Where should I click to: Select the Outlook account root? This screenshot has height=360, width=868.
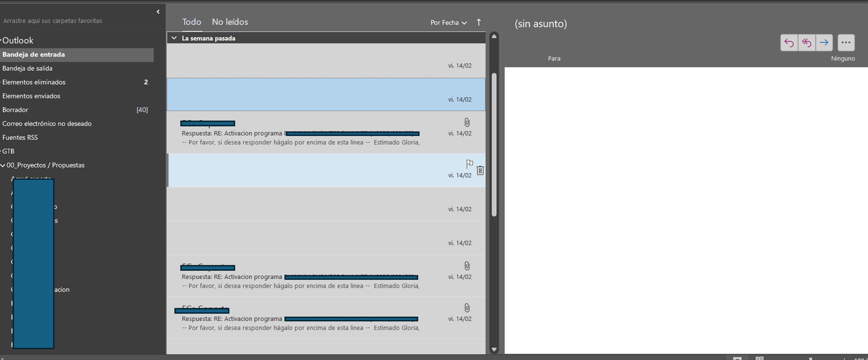18,40
